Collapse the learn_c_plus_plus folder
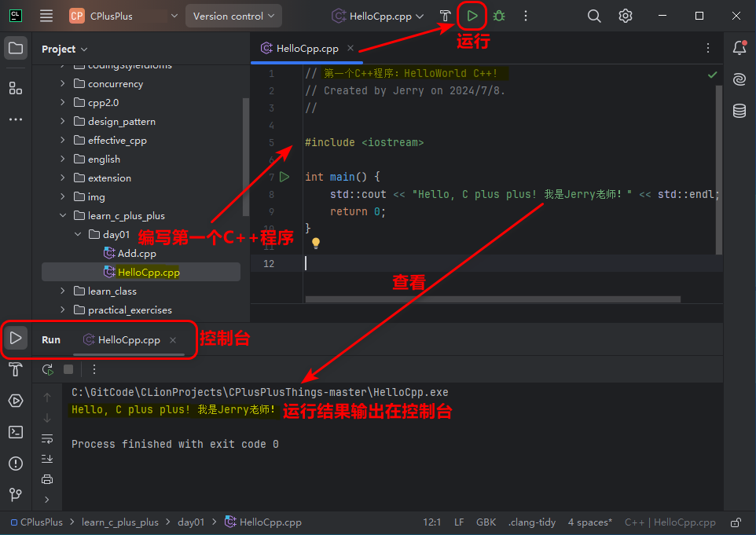The width and height of the screenshot is (756, 535). [x=63, y=216]
